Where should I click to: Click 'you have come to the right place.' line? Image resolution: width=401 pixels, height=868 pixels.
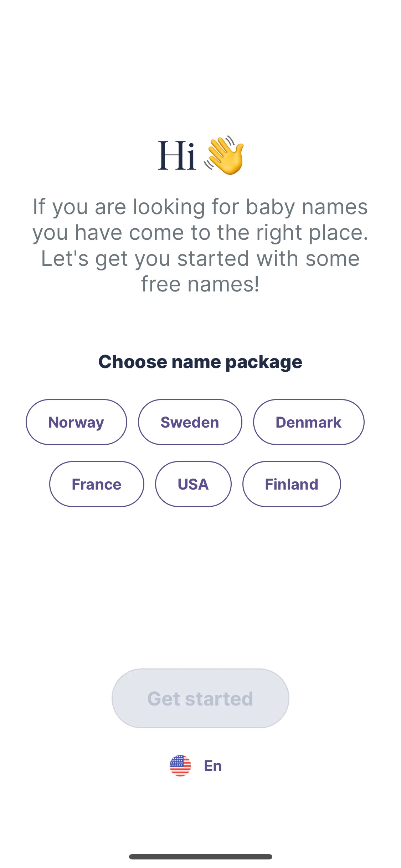click(x=200, y=232)
